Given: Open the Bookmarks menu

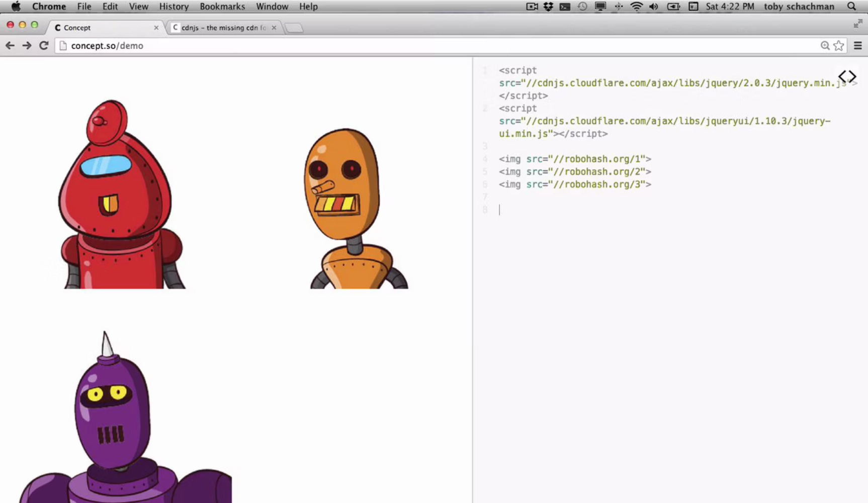Looking at the screenshot, I should click(222, 7).
